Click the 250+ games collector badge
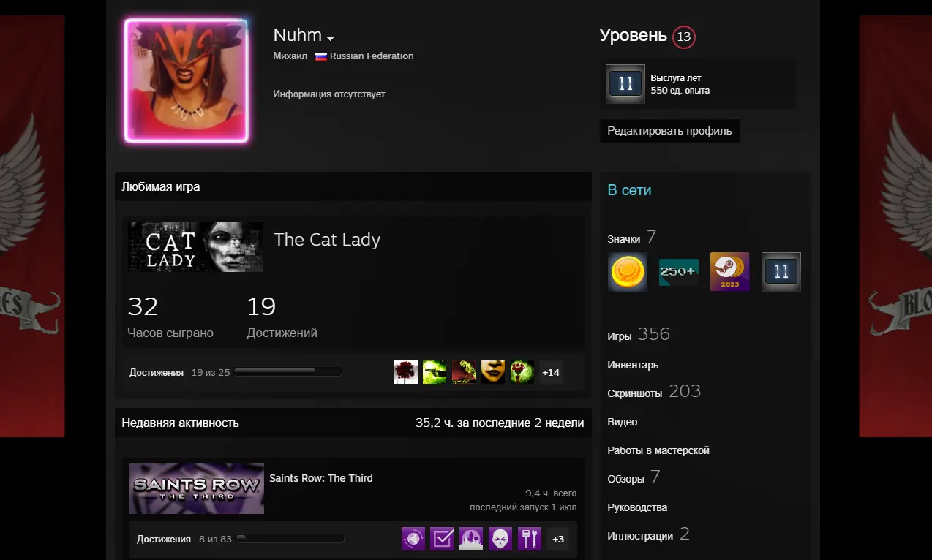The image size is (932, 560). pyautogui.click(x=679, y=272)
